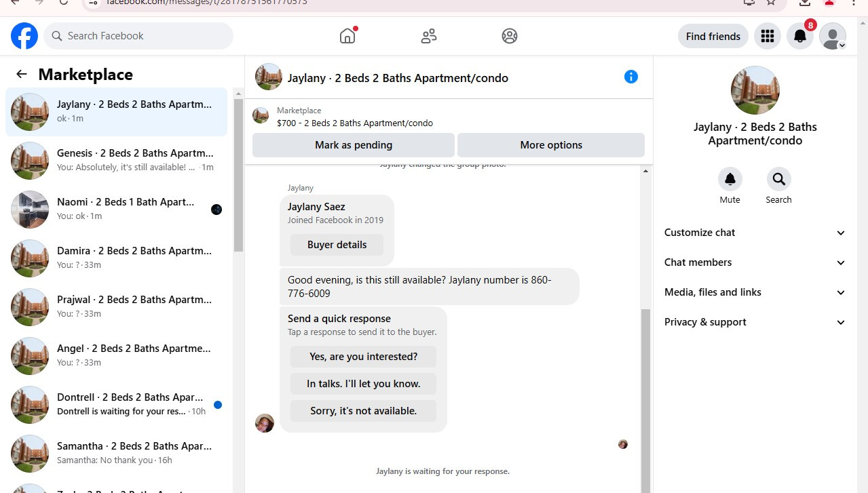Screen dimensions: 868x493
Task: Click the chat messages scrollbar thumb
Action: pos(645,400)
